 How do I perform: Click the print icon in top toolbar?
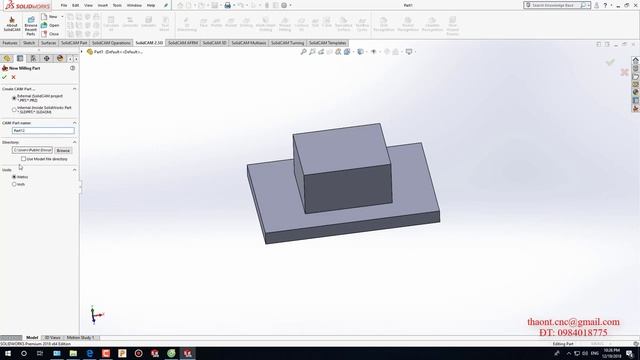pyautogui.click(x=228, y=5)
